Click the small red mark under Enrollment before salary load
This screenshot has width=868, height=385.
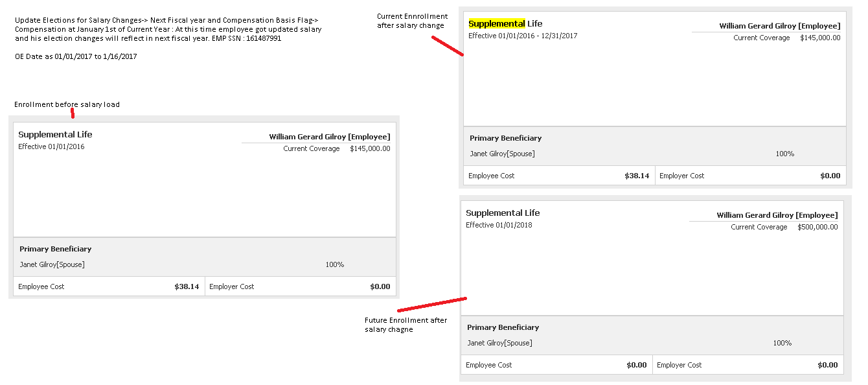[x=73, y=114]
